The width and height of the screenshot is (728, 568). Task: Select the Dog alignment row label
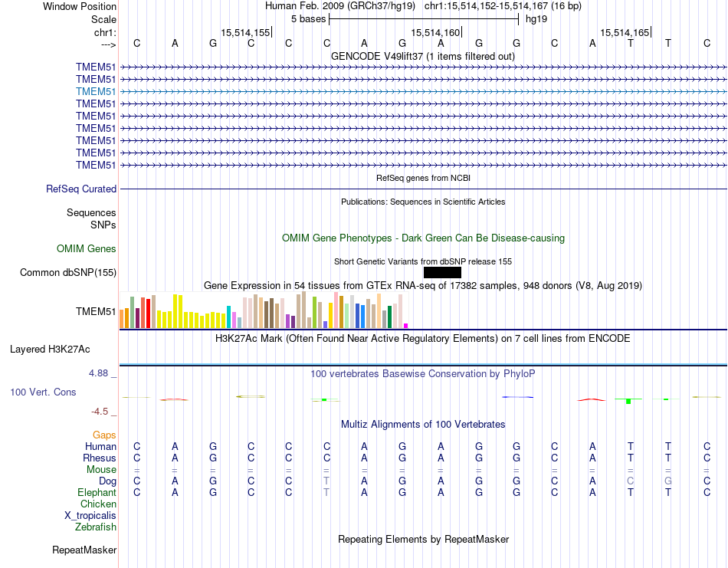[107, 481]
